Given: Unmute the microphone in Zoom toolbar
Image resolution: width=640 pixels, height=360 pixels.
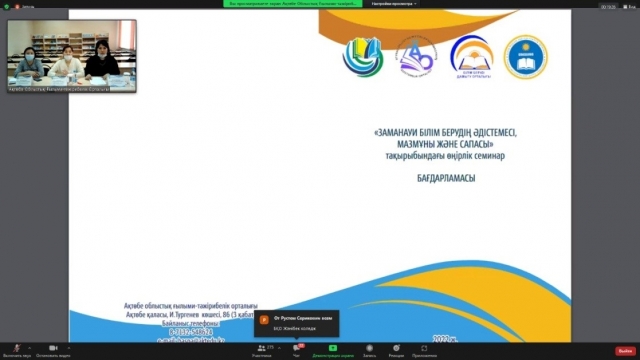Looking at the screenshot, I should 17,351.
